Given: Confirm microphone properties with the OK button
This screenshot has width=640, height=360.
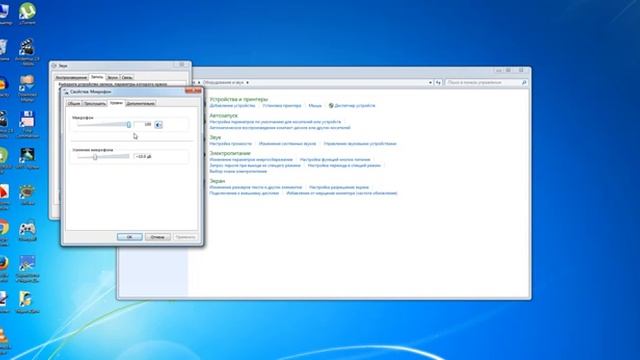Looking at the screenshot, I should pyautogui.click(x=129, y=237).
